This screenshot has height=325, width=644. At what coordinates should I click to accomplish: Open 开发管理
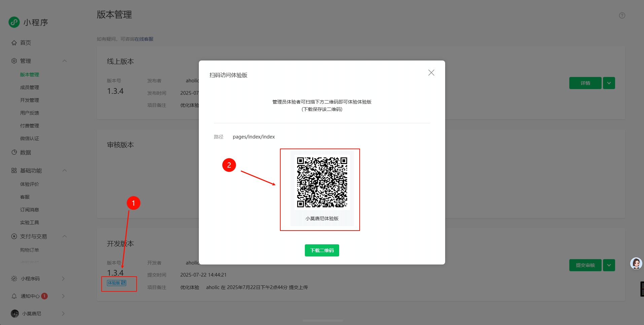(x=30, y=100)
